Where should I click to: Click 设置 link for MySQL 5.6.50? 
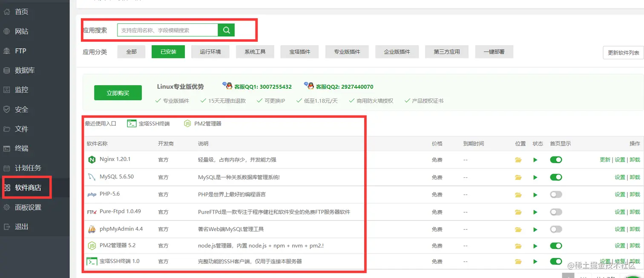click(x=620, y=177)
